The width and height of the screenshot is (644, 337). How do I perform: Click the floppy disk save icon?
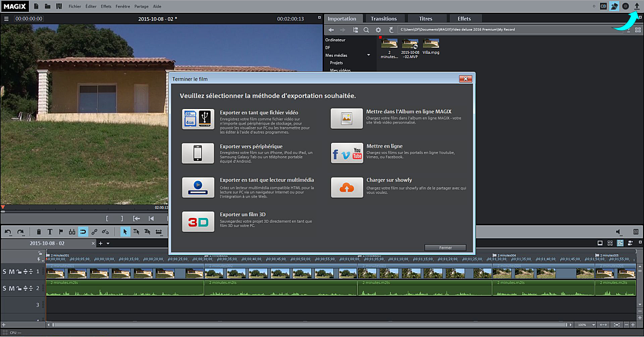pos(58,6)
